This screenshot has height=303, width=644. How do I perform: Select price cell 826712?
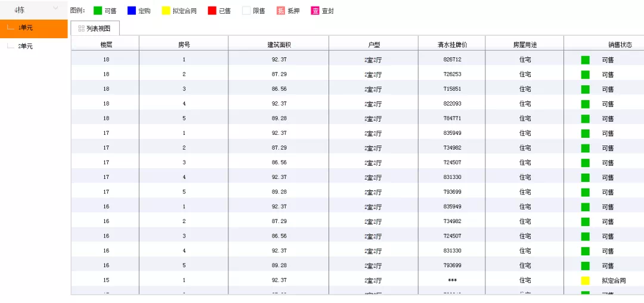click(452, 60)
